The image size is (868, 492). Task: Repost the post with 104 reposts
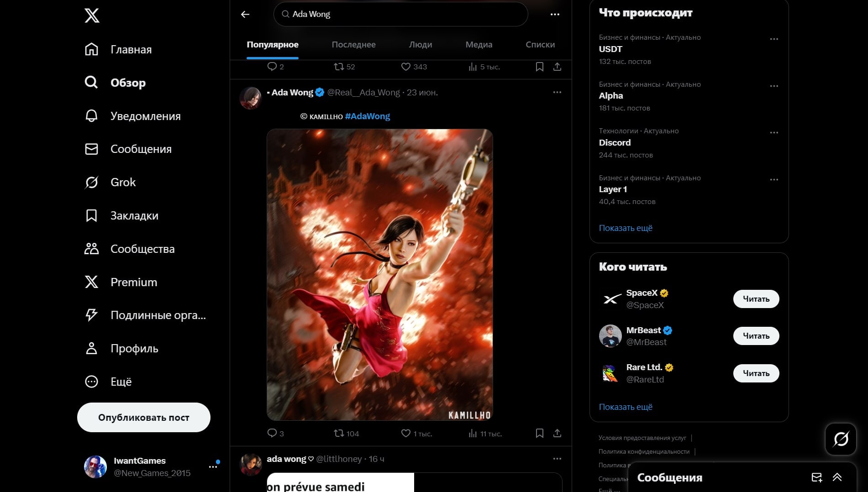pyautogui.click(x=346, y=433)
